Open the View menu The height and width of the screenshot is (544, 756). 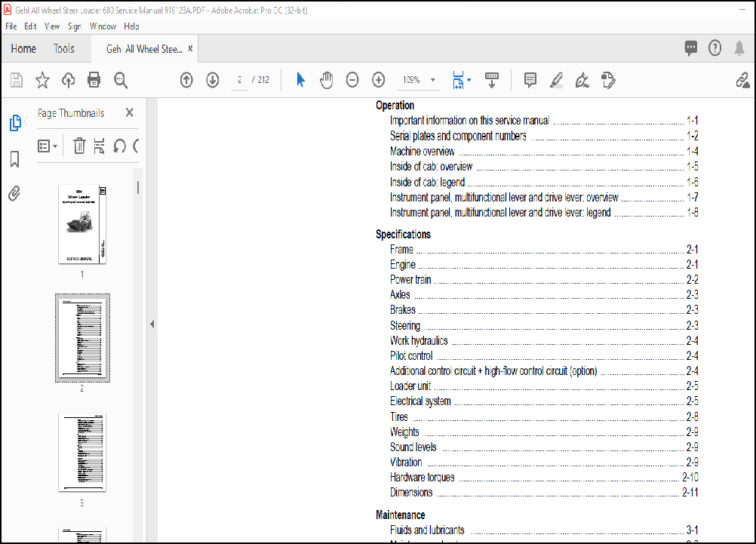coord(52,26)
